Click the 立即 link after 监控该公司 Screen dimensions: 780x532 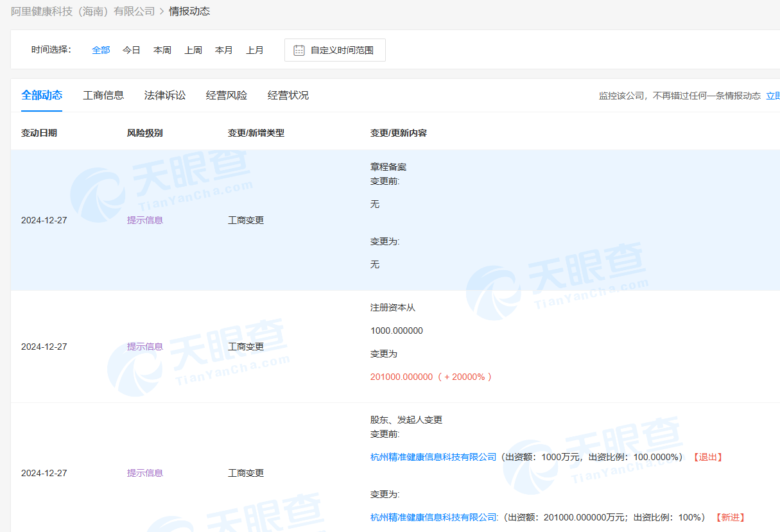773,96
